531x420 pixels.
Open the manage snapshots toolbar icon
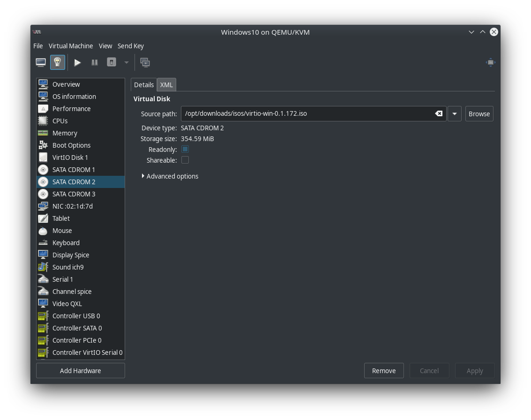point(145,62)
